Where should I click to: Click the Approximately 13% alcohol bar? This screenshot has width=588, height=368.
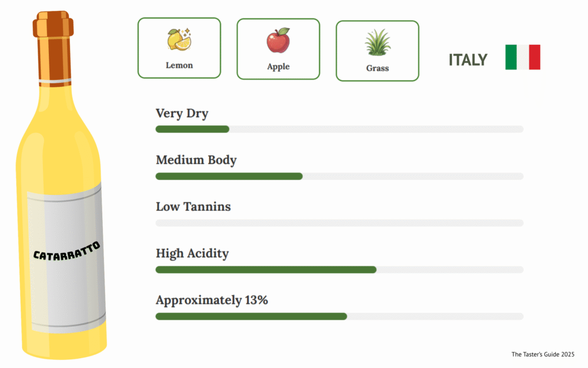[x=339, y=316]
